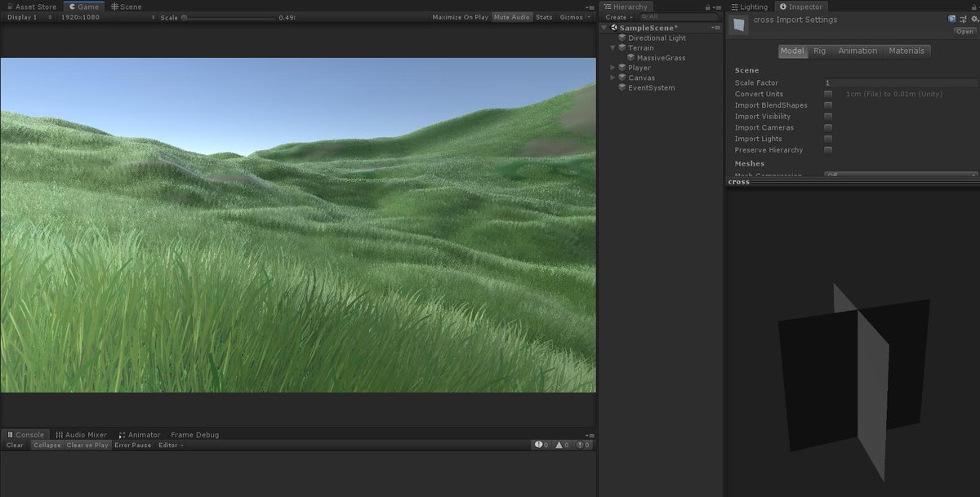980x497 pixels.
Task: Click the Hierarchy panel lock icon
Action: tap(706, 7)
